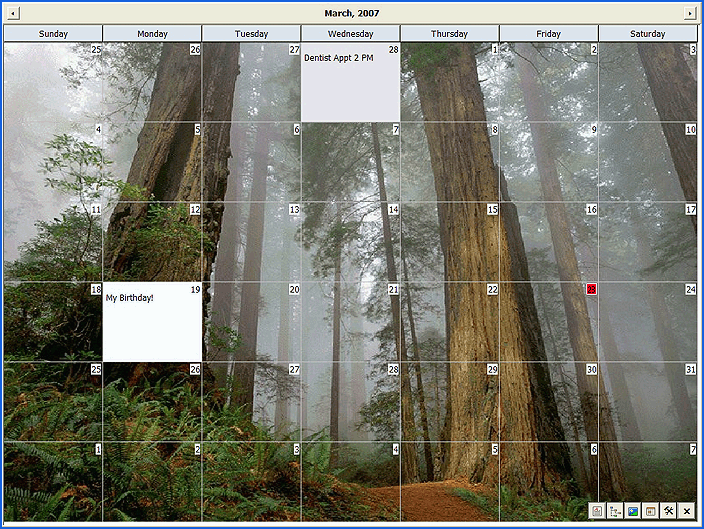Click date number 16
The width and height of the screenshot is (704, 529).
[592, 210]
